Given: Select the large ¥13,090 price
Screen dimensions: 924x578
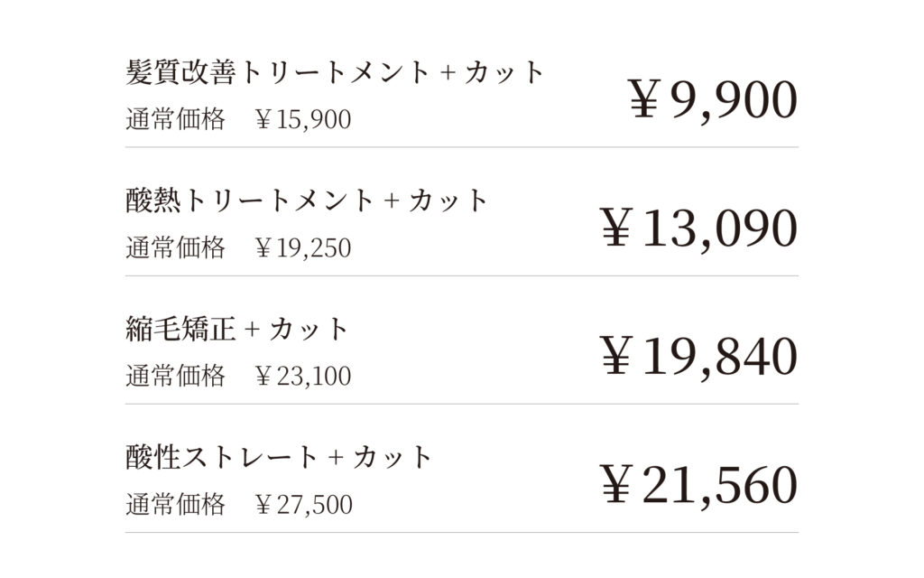Looking at the screenshot, I should tap(698, 228).
